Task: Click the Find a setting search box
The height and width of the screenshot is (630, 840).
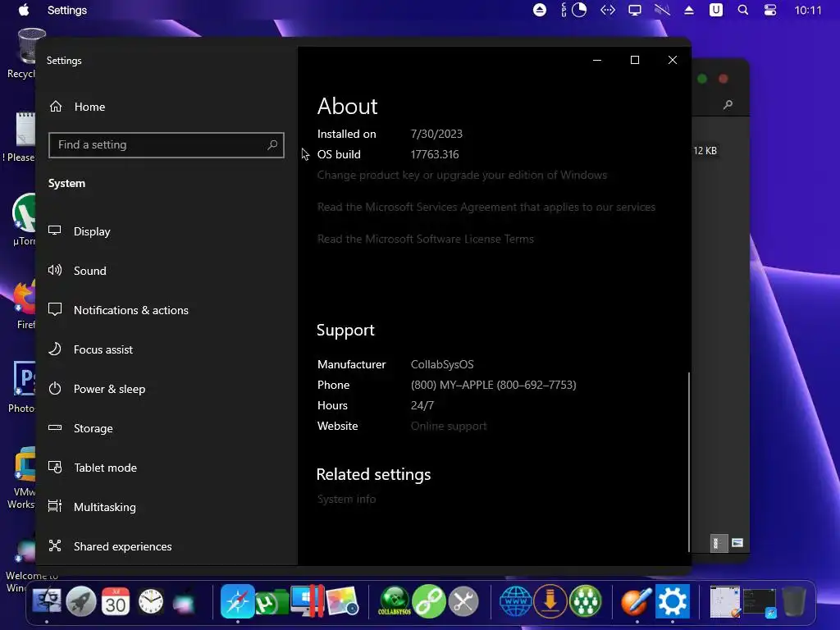Action: click(x=166, y=144)
